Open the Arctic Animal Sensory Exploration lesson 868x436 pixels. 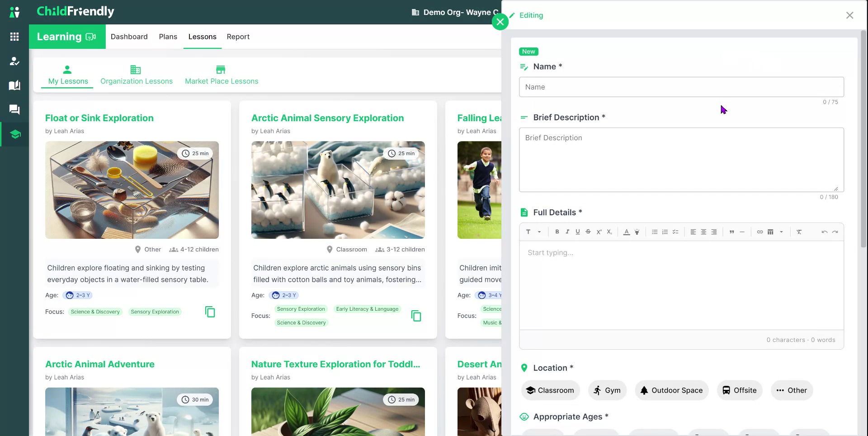pos(328,118)
